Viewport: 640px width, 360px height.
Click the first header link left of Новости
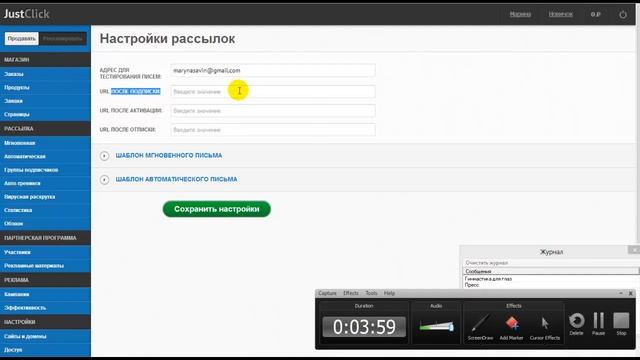520,14
